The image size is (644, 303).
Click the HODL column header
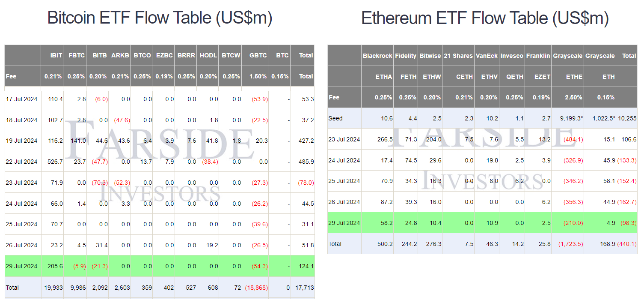tap(208, 55)
